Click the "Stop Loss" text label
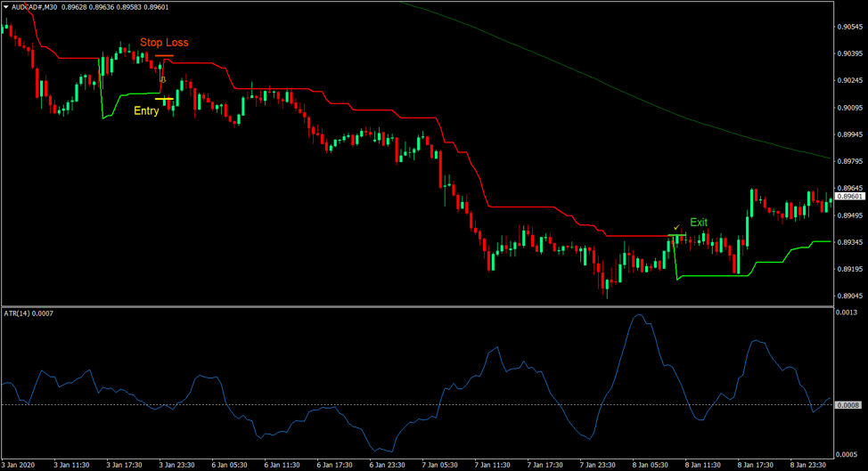Viewport: 868px width, 471px height. 164,42
